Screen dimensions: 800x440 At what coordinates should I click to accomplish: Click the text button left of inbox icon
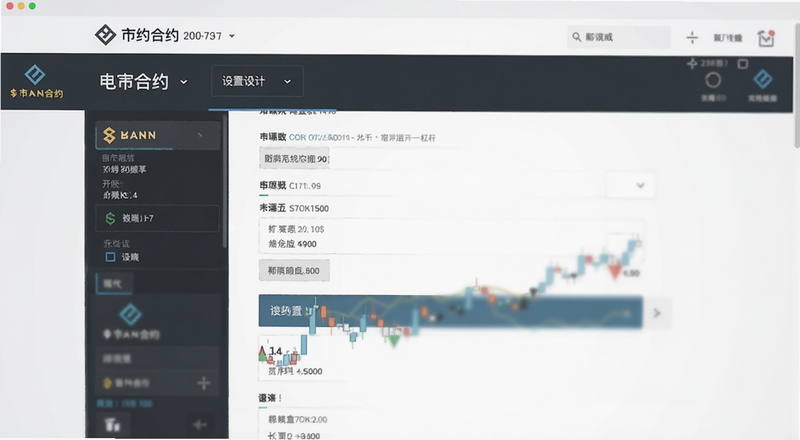point(728,38)
